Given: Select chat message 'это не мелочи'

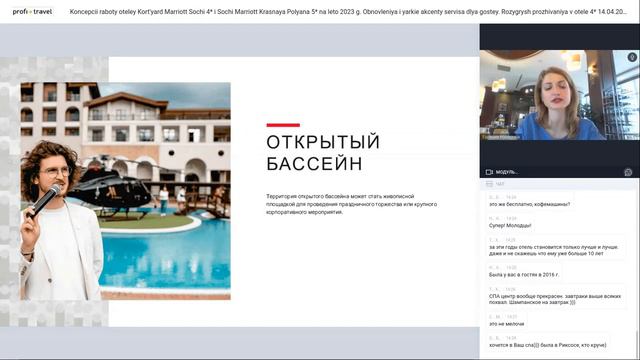Looking at the screenshot, I should (507, 324).
